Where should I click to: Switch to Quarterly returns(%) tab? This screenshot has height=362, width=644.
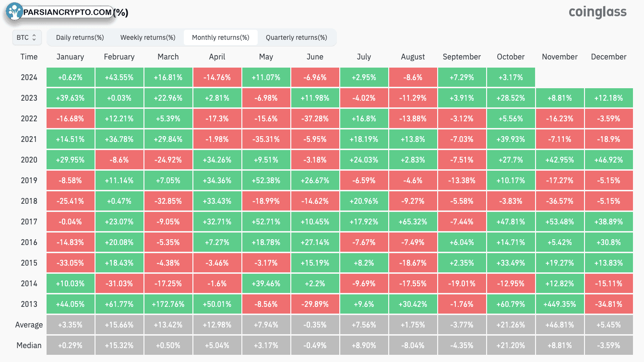[x=297, y=37]
